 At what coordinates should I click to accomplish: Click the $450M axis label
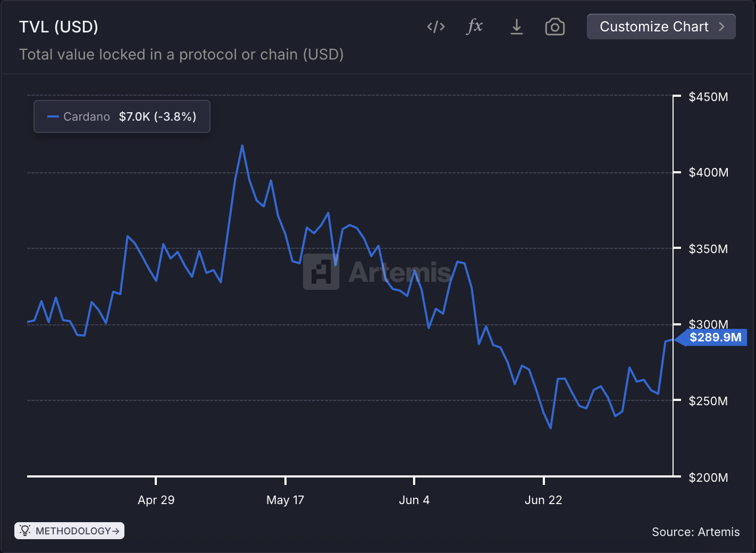(708, 97)
